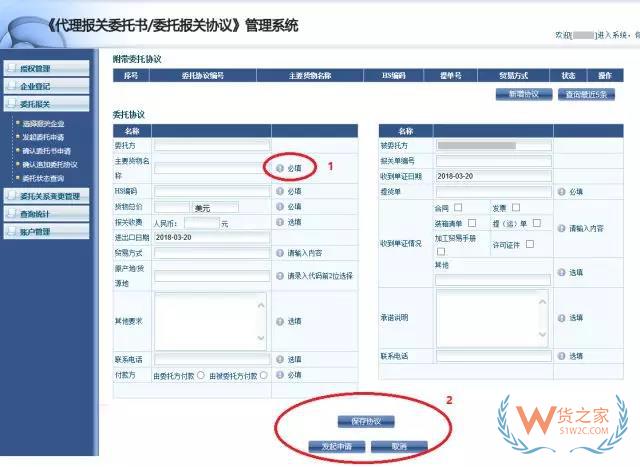Click the info icon beside 承诺说明 textarea

[x=562, y=318]
